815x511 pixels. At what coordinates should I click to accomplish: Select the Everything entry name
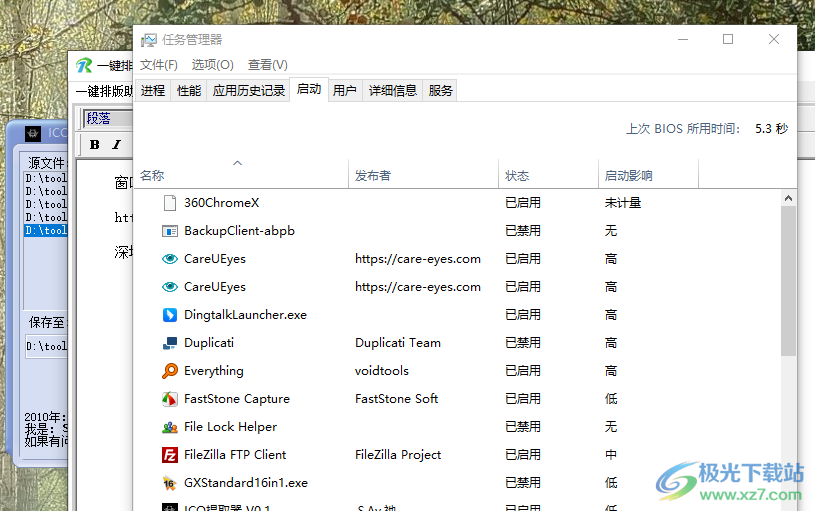214,371
